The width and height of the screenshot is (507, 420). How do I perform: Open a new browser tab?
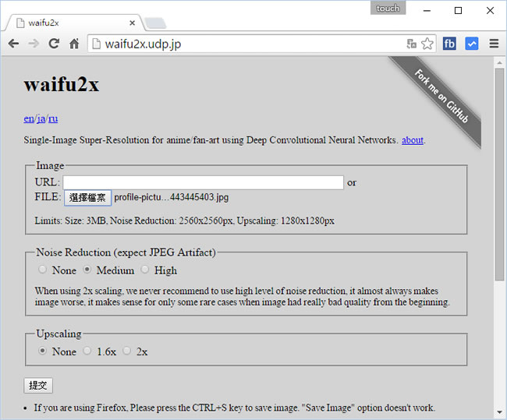(154, 23)
